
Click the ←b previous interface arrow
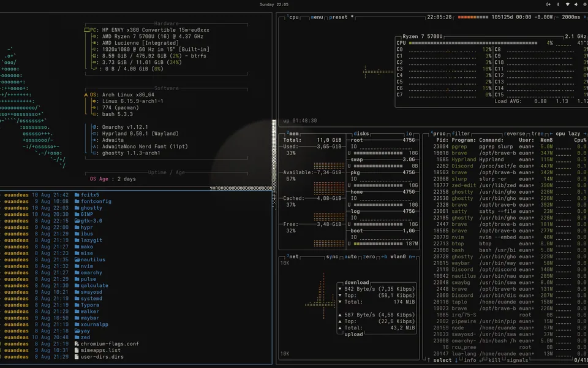click(384, 256)
